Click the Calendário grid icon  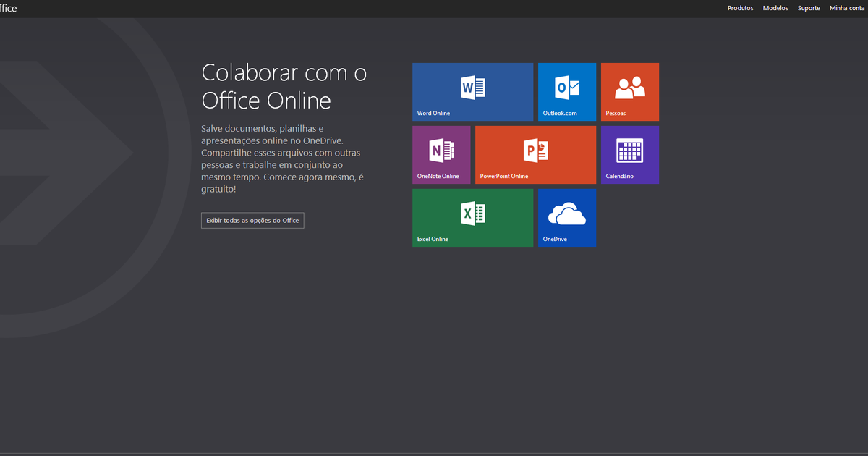629,149
